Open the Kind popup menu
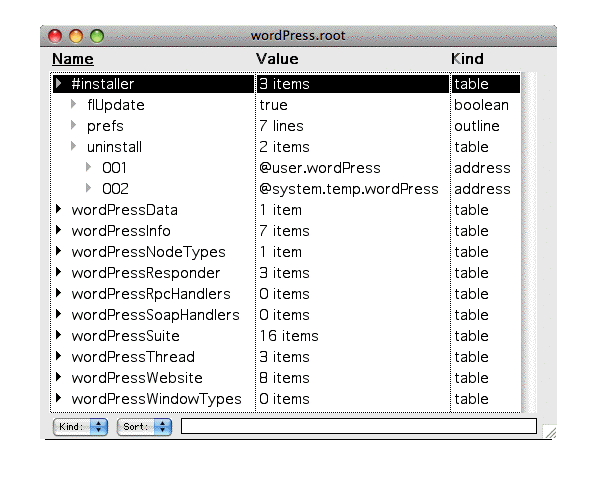Image resolution: width=597 pixels, height=494 pixels. pos(80,427)
